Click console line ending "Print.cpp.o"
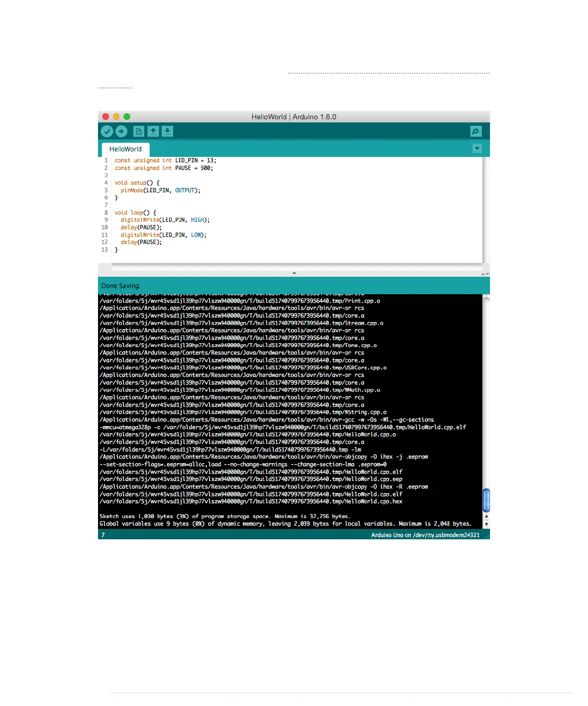588x706 pixels. click(x=240, y=301)
